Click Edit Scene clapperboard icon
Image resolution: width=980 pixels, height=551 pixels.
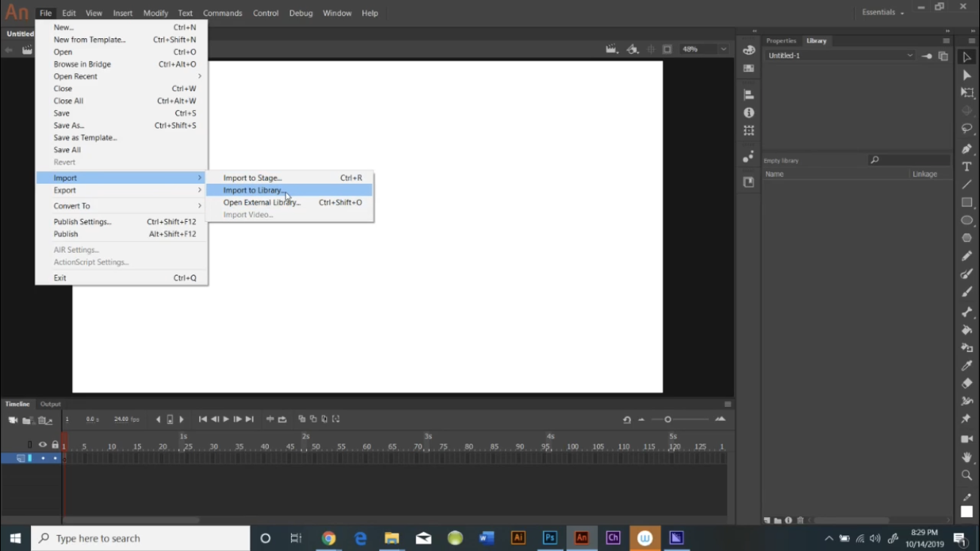tap(611, 49)
